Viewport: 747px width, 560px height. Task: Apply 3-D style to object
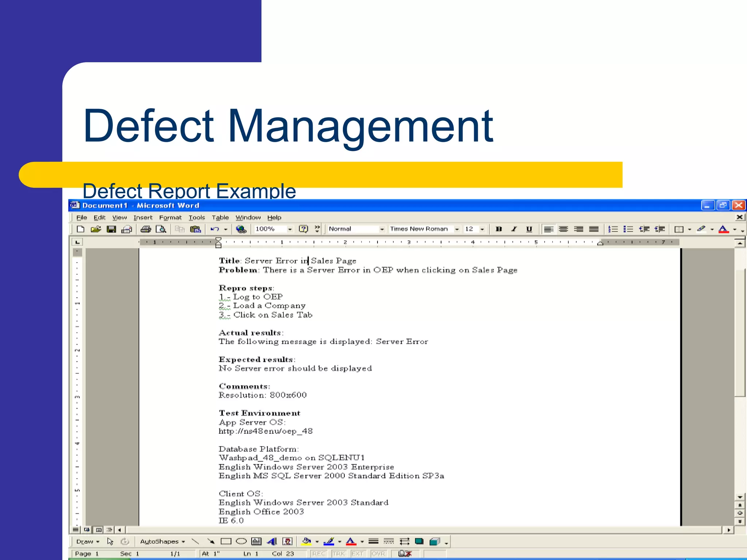[x=435, y=541]
